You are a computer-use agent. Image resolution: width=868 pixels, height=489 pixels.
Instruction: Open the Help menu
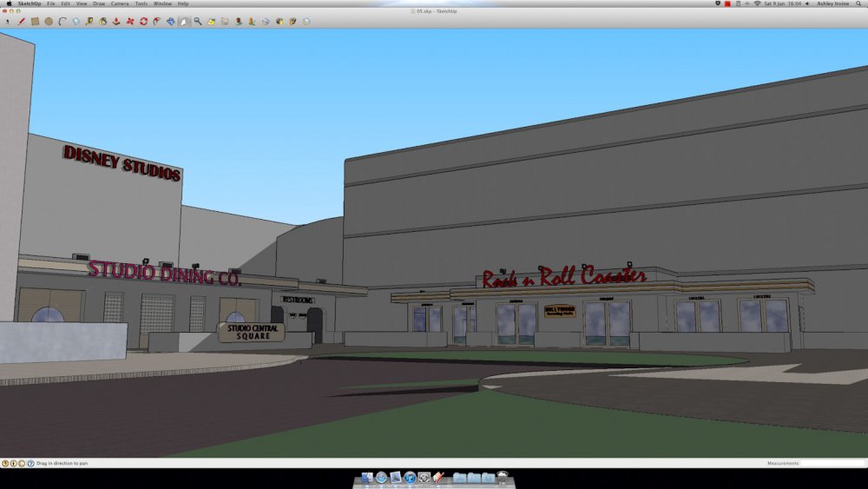183,3
